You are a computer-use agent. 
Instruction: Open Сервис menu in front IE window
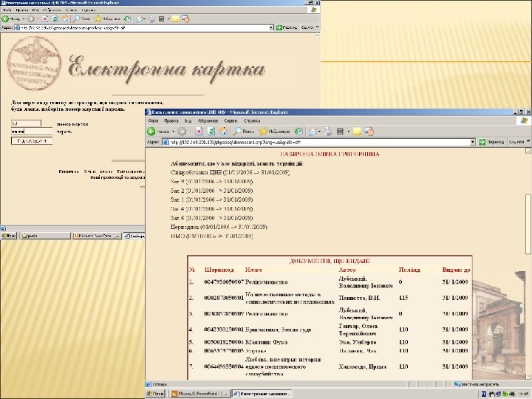coord(231,120)
